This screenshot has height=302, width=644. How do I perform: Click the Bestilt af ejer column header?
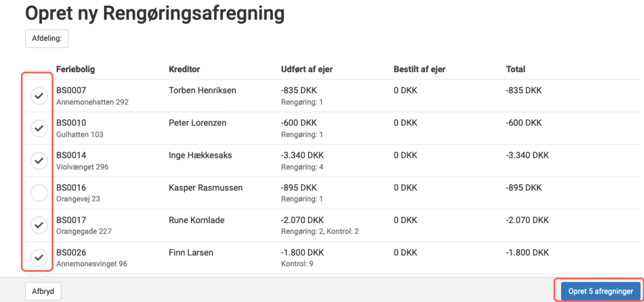[x=420, y=69]
